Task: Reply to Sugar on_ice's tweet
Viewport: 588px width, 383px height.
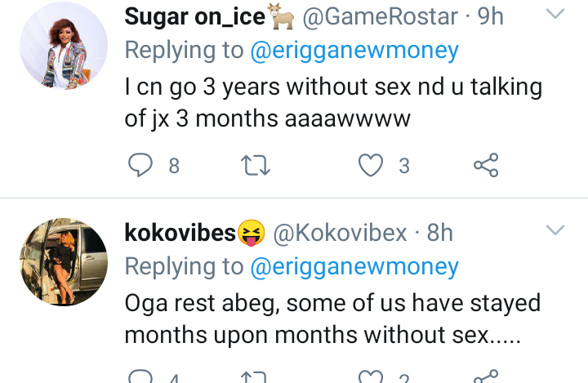Action: 141,166
